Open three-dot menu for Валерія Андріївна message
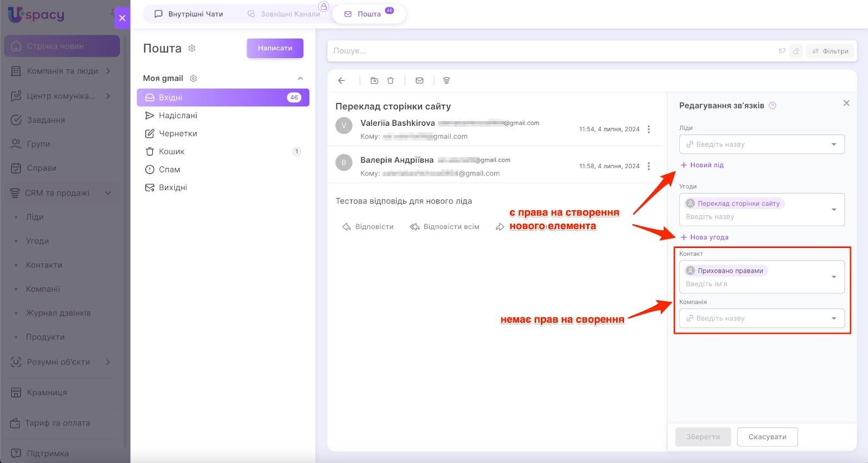868x463 pixels. [x=649, y=166]
